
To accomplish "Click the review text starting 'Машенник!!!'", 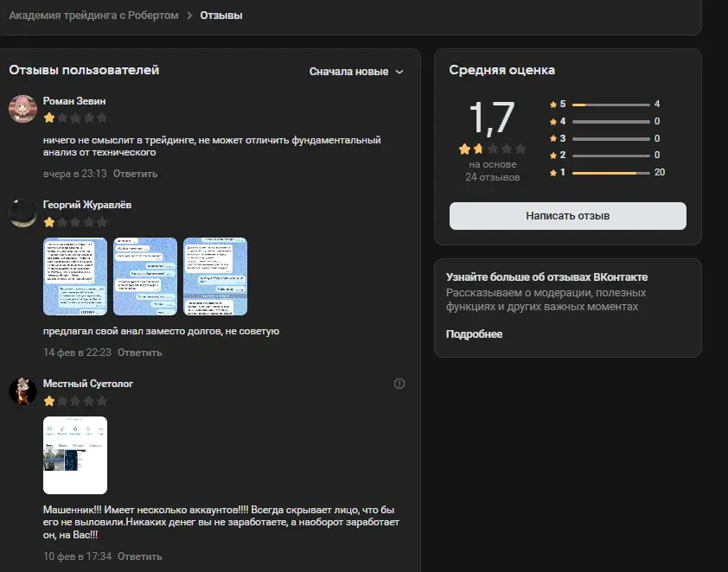I will [221, 523].
